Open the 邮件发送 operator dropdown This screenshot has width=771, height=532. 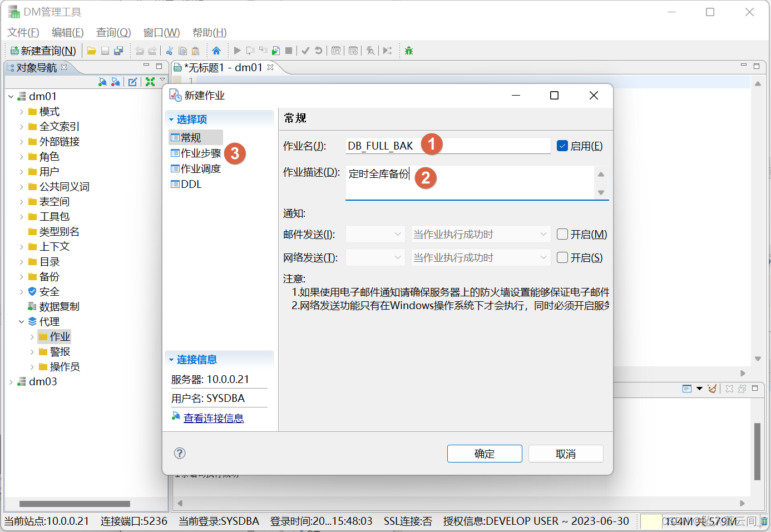coord(375,234)
